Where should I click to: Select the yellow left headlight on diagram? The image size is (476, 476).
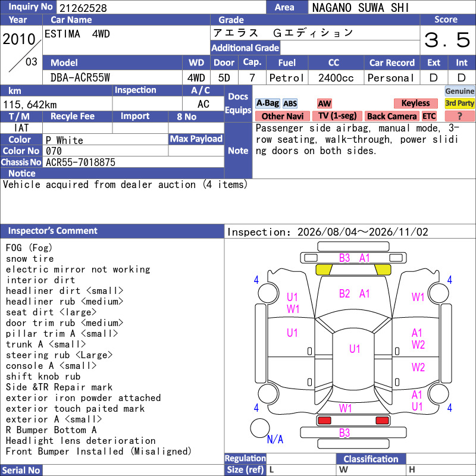point(324,270)
